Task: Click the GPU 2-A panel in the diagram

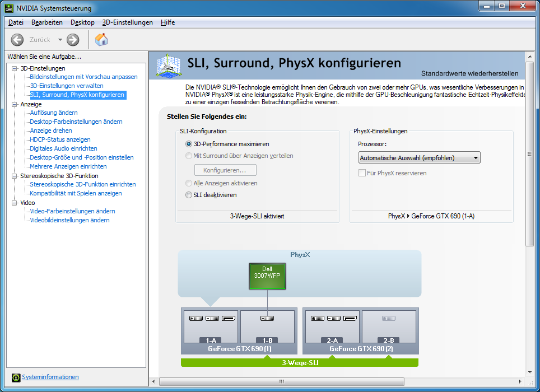Action: (x=332, y=326)
